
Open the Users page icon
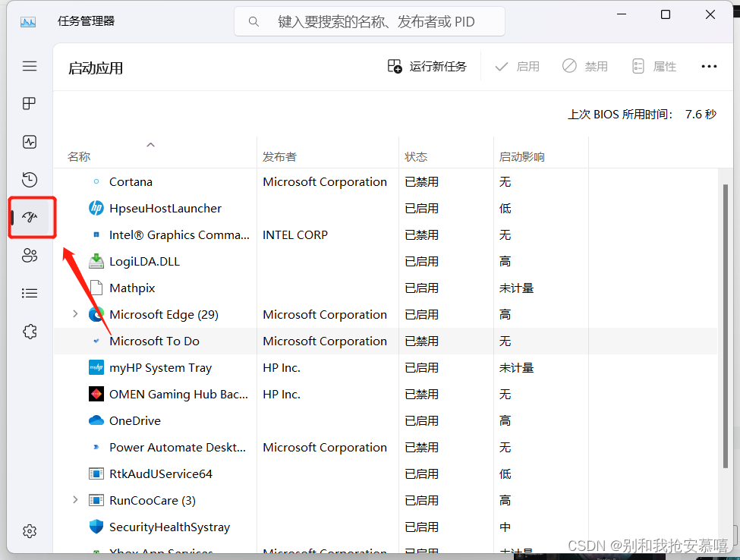click(30, 255)
